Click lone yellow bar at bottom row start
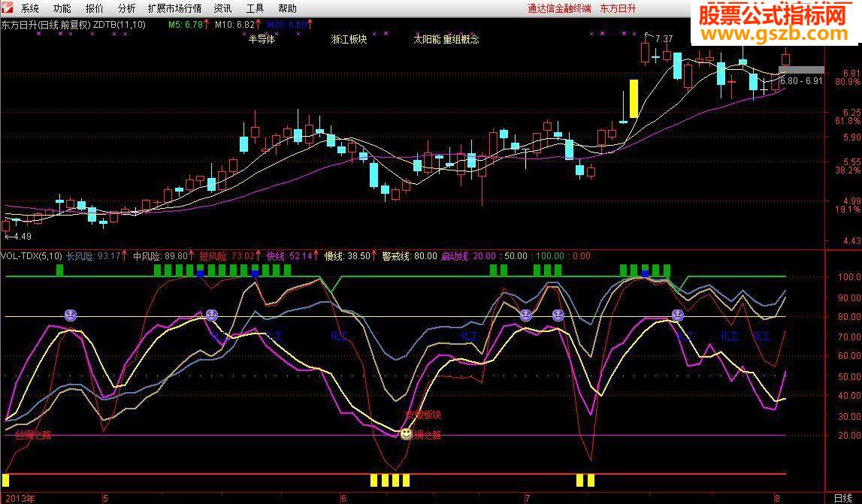Screen dimensions: 862x504 click(5, 480)
